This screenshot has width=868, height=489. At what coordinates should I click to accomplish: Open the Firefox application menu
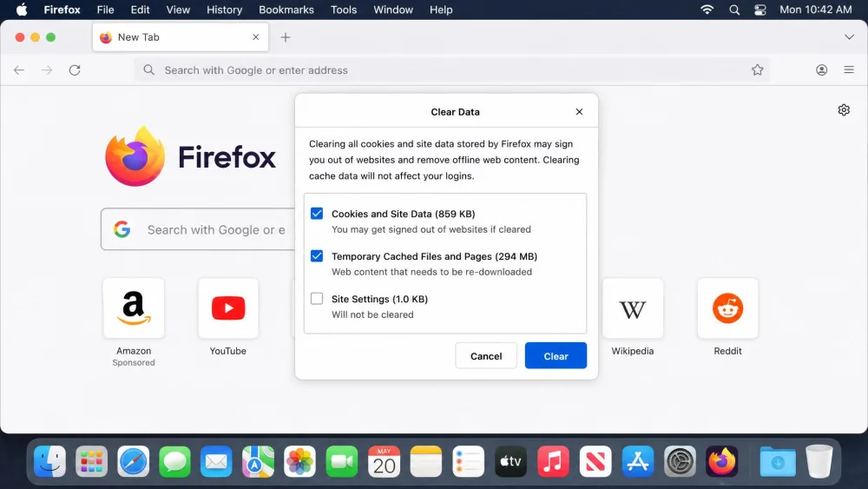pos(62,10)
